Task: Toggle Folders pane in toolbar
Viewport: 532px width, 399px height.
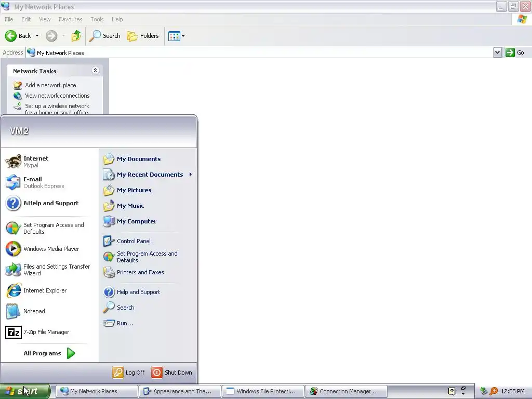Action: [x=142, y=36]
